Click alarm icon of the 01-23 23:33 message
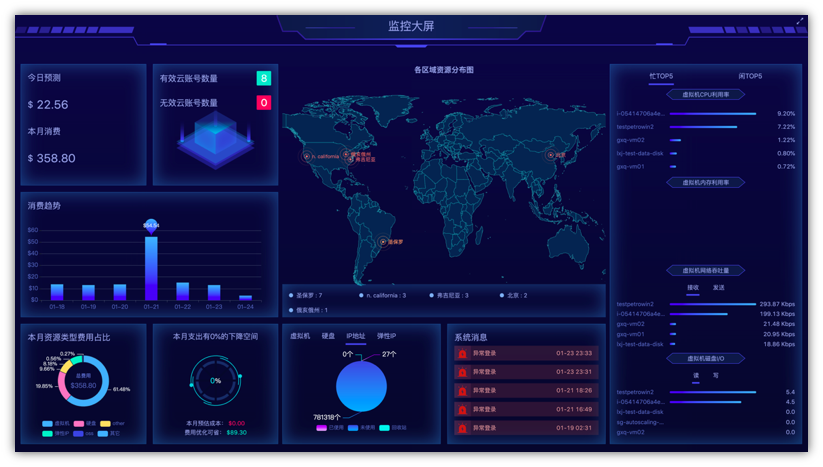Screen dimensions: 823x467 [x=462, y=353]
